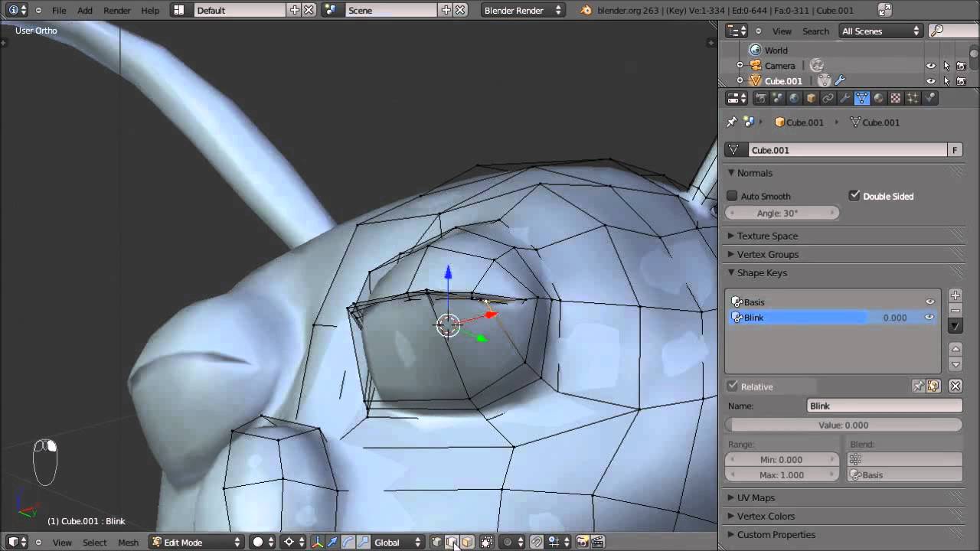Select Edge select mode in 3D header
The image size is (980, 551).
click(452, 542)
